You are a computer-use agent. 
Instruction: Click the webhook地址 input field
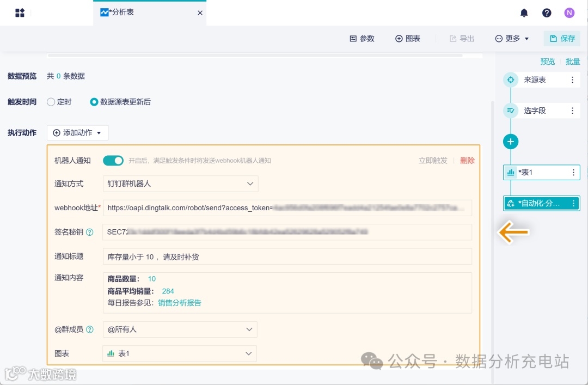tap(287, 208)
